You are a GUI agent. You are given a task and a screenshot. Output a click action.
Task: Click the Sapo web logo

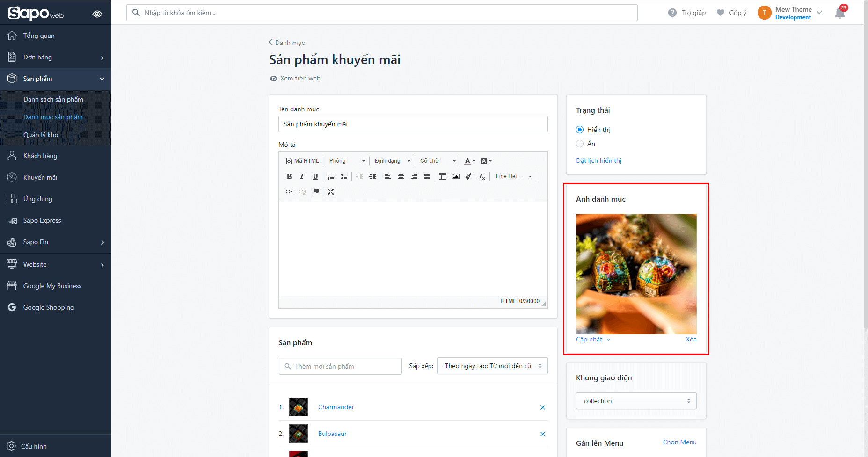[x=36, y=14]
